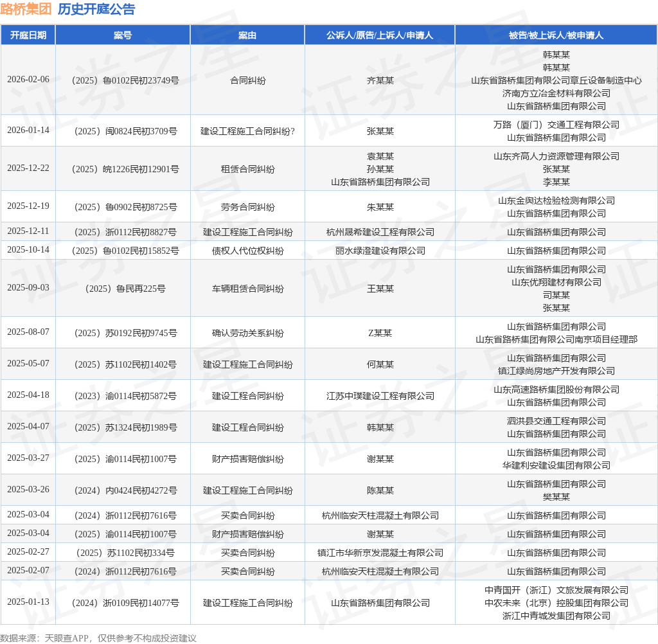Click 山东省路桥集团有限公司南京项目经理部
The height and width of the screenshot is (644, 658).
pos(556,339)
